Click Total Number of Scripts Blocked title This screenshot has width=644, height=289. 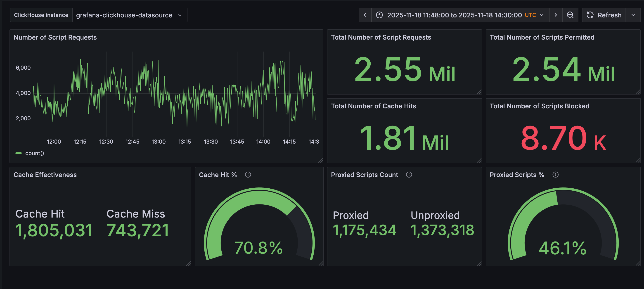(x=539, y=106)
